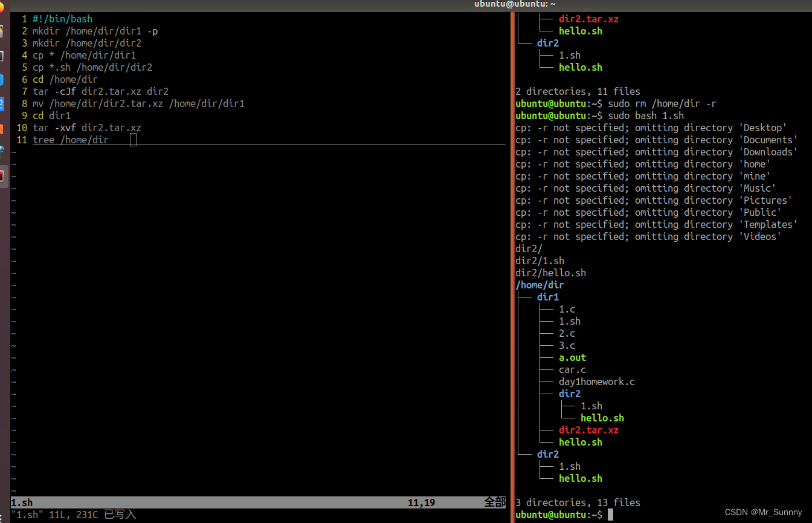The width and height of the screenshot is (812, 523).
Task: Click the '"1.sh" 11L, 231C 已写入' message
Action: coord(73,515)
